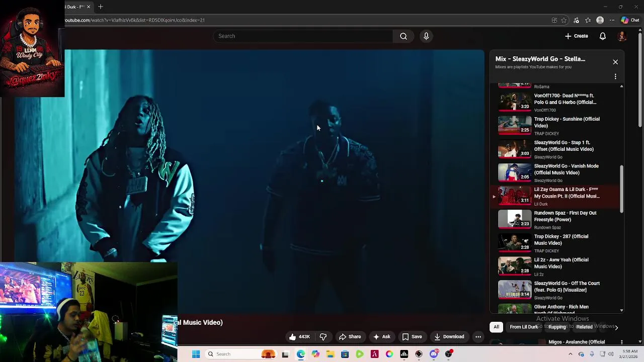Dislike the video
The width and height of the screenshot is (644, 362).
[324, 337]
